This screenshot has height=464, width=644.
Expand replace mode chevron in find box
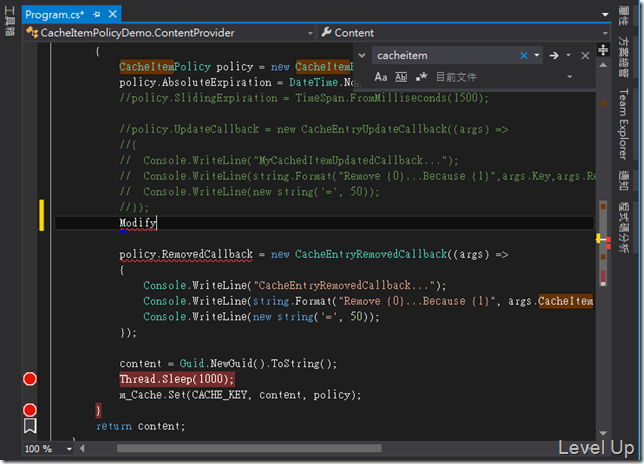[x=362, y=55]
